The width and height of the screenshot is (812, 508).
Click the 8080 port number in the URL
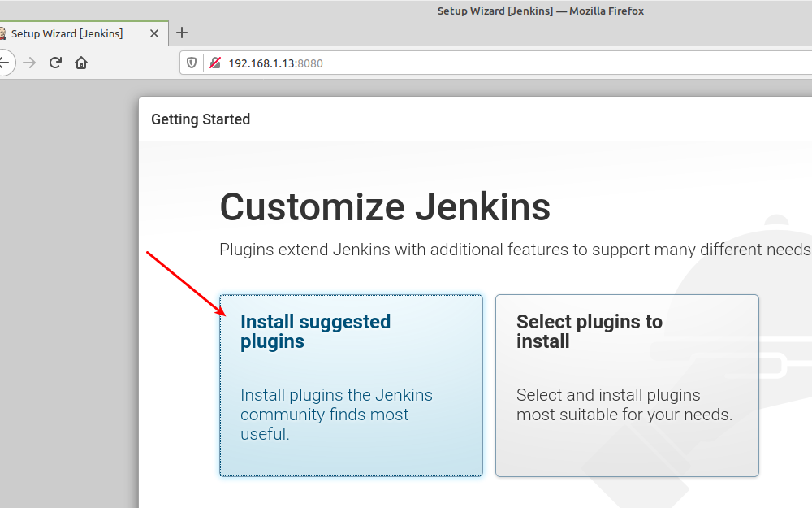click(310, 63)
